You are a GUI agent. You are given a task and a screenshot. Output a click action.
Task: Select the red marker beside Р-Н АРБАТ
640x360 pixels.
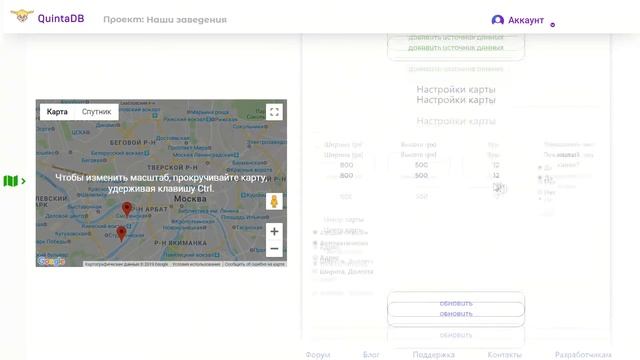point(127,209)
